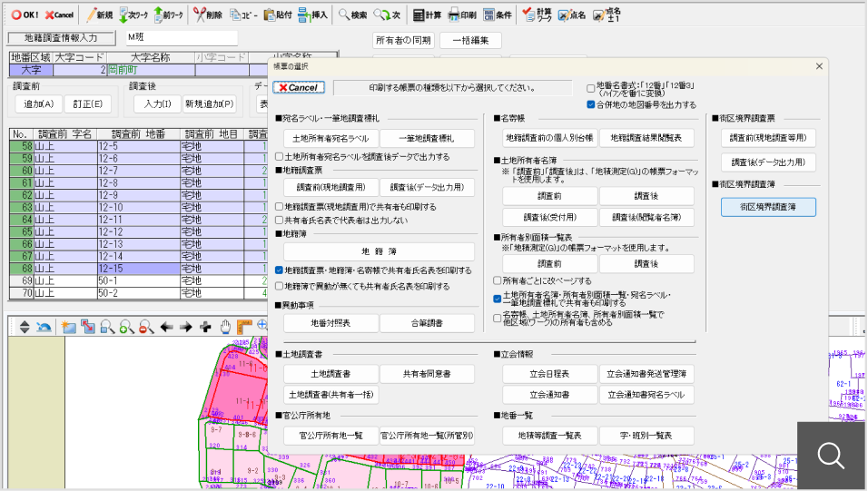
Task: Select row 68 cell 12-15 in table
Action: pyautogui.click(x=136, y=269)
